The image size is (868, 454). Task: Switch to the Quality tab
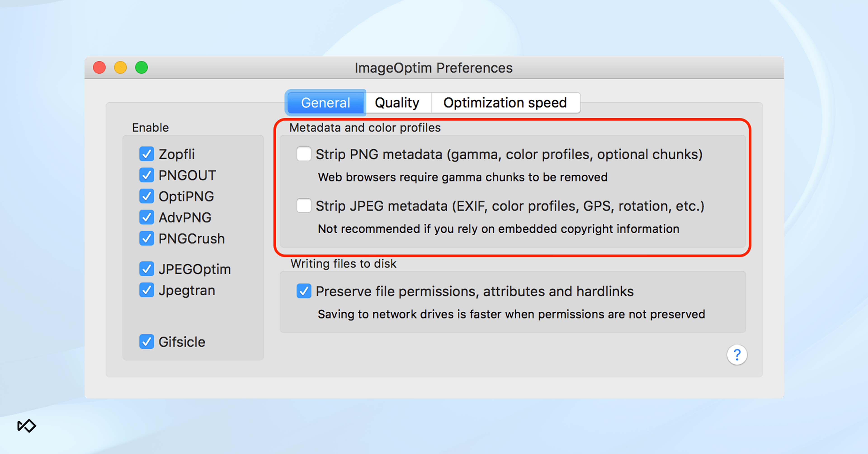pos(397,103)
